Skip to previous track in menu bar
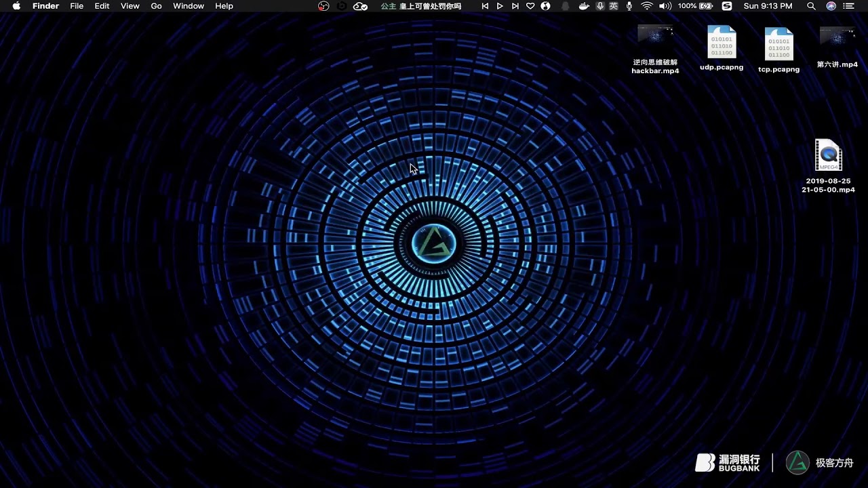Viewport: 868px width, 488px height. click(485, 6)
